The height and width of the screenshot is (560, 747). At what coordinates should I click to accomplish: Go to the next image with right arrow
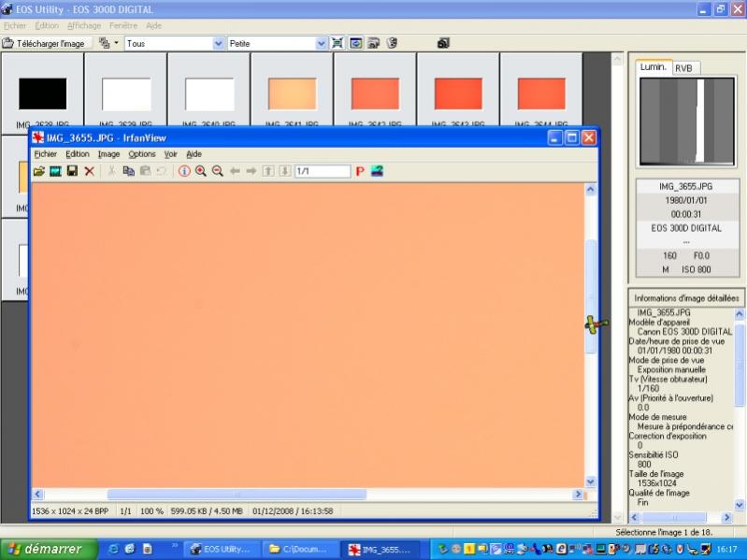tap(251, 171)
